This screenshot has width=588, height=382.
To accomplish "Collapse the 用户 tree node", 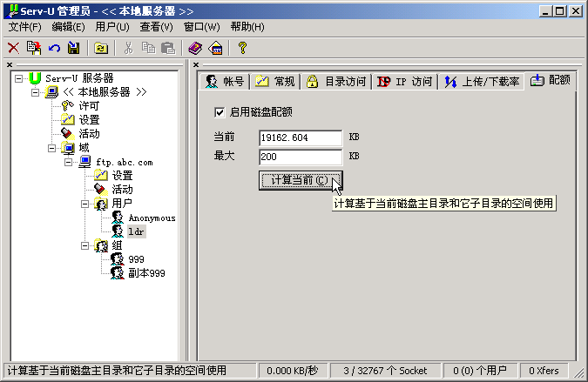I will [84, 204].
